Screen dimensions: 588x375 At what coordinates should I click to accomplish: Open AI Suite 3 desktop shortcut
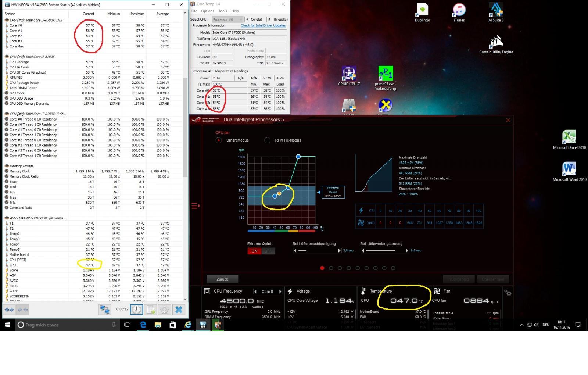click(x=496, y=13)
